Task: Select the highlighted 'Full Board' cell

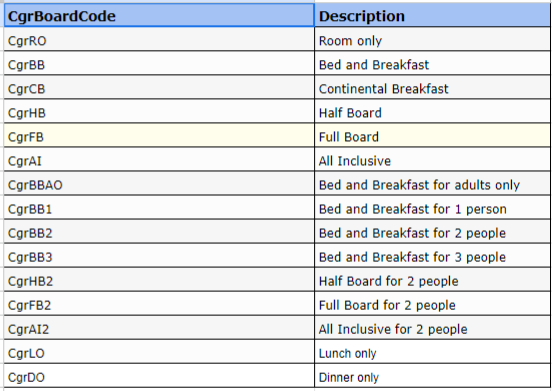Action: click(432, 137)
